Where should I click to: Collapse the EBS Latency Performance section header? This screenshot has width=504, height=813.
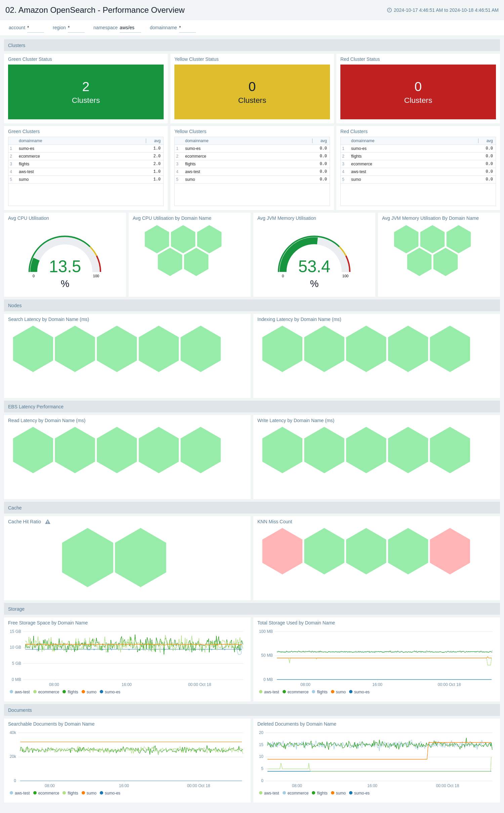pos(252,407)
